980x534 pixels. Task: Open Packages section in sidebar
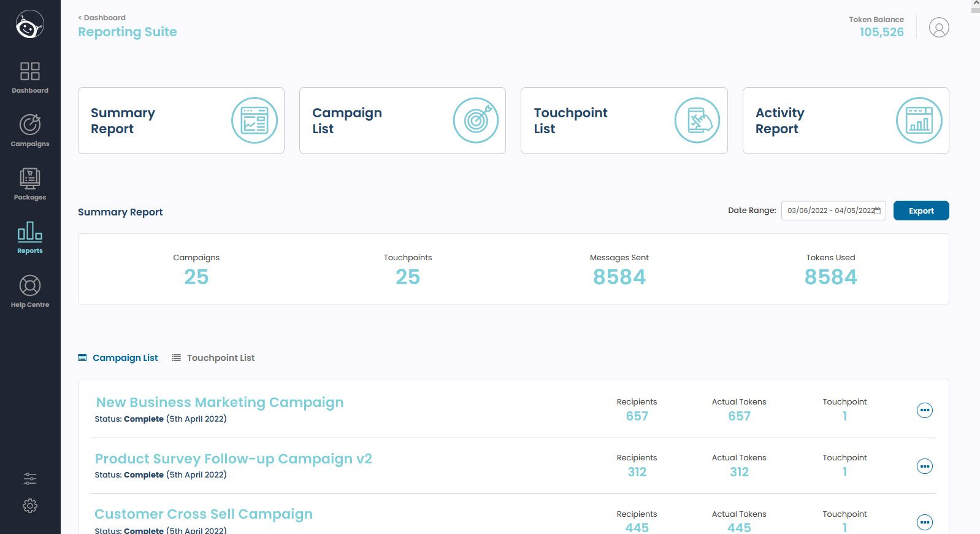[x=30, y=184]
